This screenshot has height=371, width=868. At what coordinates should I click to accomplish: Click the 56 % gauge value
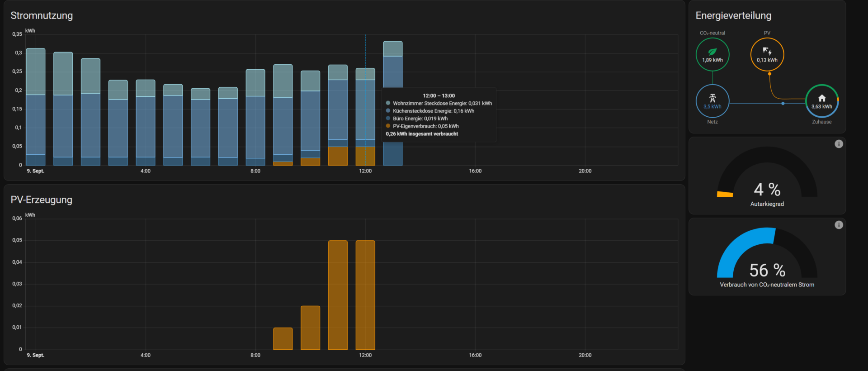tap(767, 271)
